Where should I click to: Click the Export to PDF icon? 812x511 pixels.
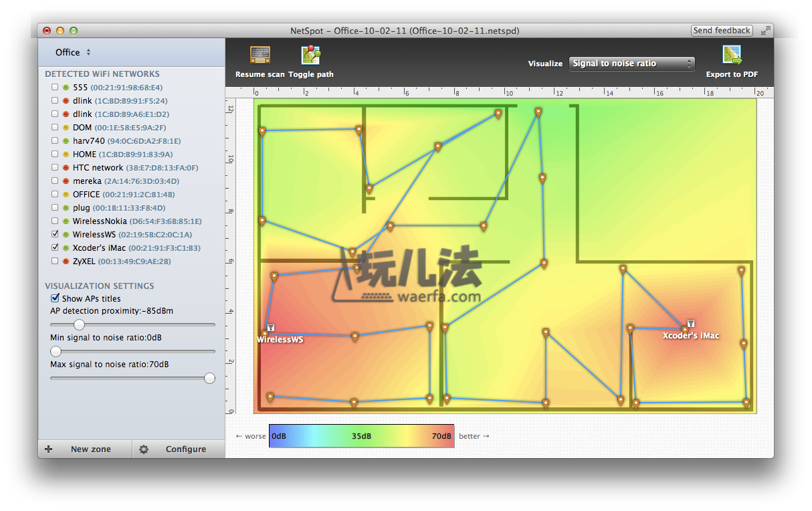pos(732,56)
